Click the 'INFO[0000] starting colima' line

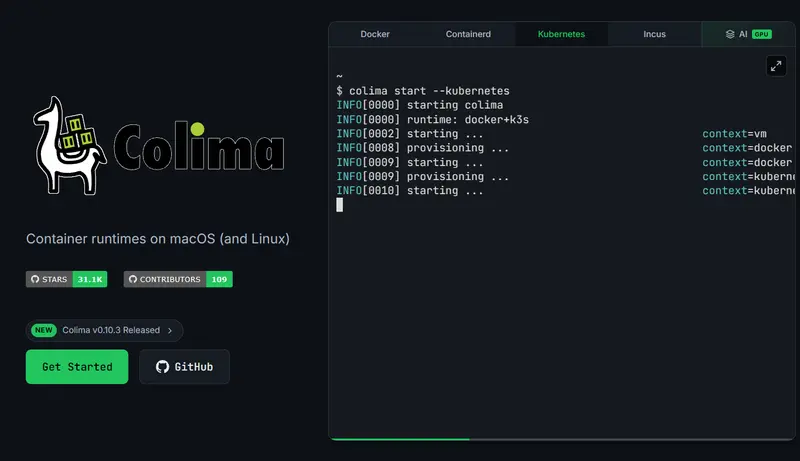click(420, 105)
